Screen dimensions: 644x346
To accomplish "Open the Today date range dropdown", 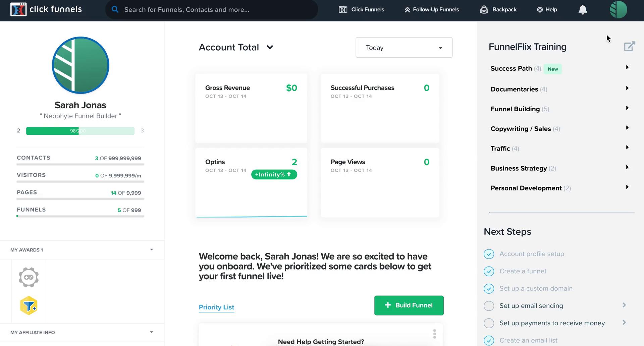I will click(x=404, y=48).
